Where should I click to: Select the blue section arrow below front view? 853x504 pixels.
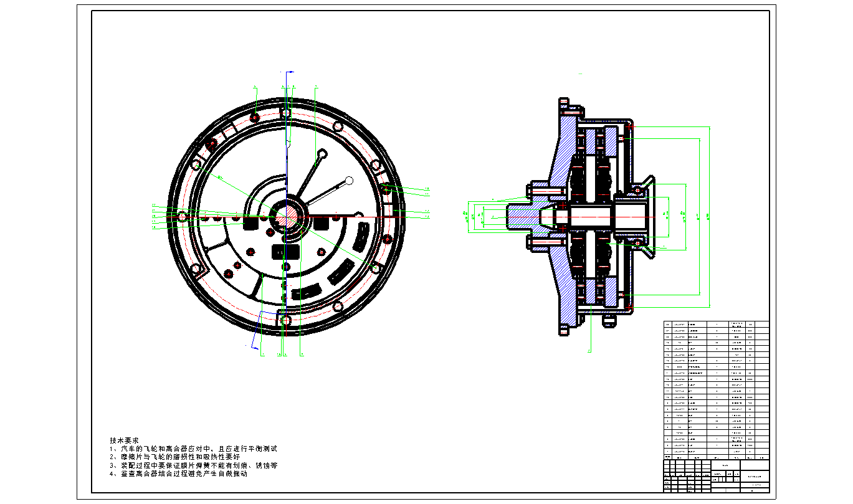point(254,345)
